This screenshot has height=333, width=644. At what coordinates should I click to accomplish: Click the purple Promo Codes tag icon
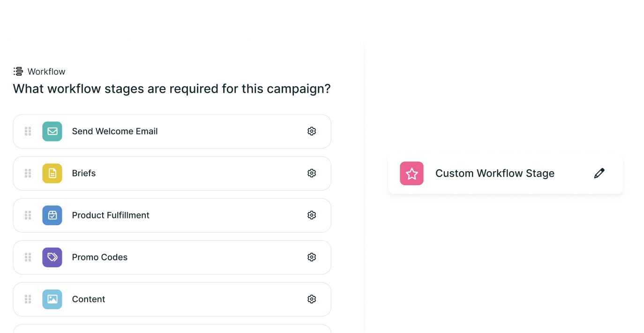click(52, 257)
